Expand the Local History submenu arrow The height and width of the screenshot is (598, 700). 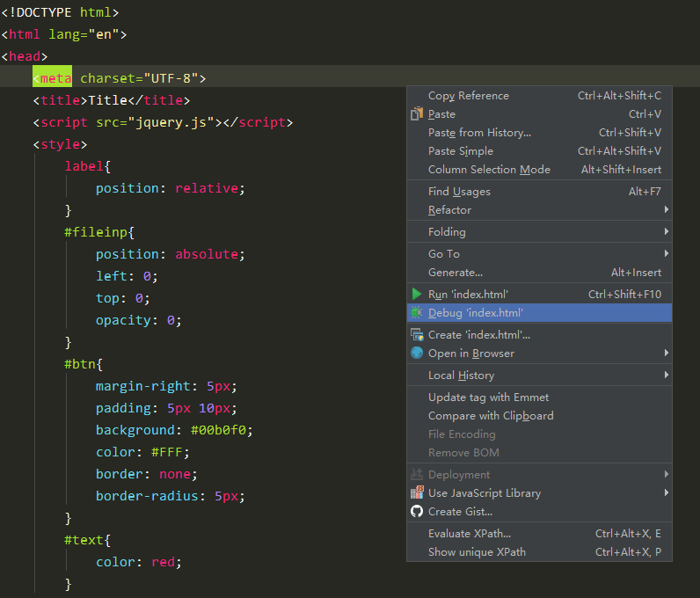[666, 375]
